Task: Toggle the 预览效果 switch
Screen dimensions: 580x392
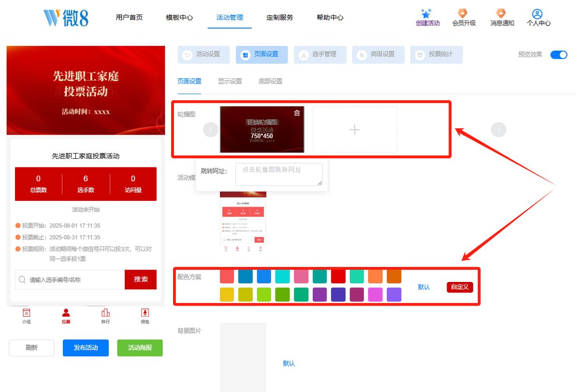Action: coord(559,55)
